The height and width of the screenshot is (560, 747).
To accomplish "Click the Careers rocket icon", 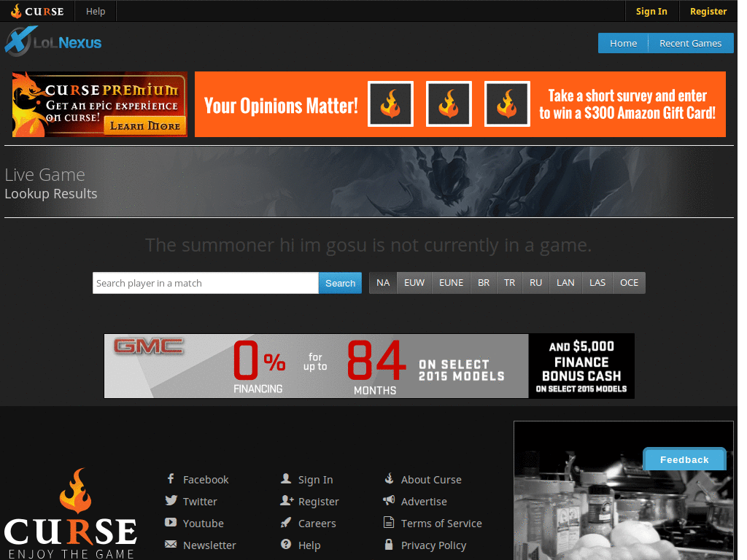I will click(286, 522).
